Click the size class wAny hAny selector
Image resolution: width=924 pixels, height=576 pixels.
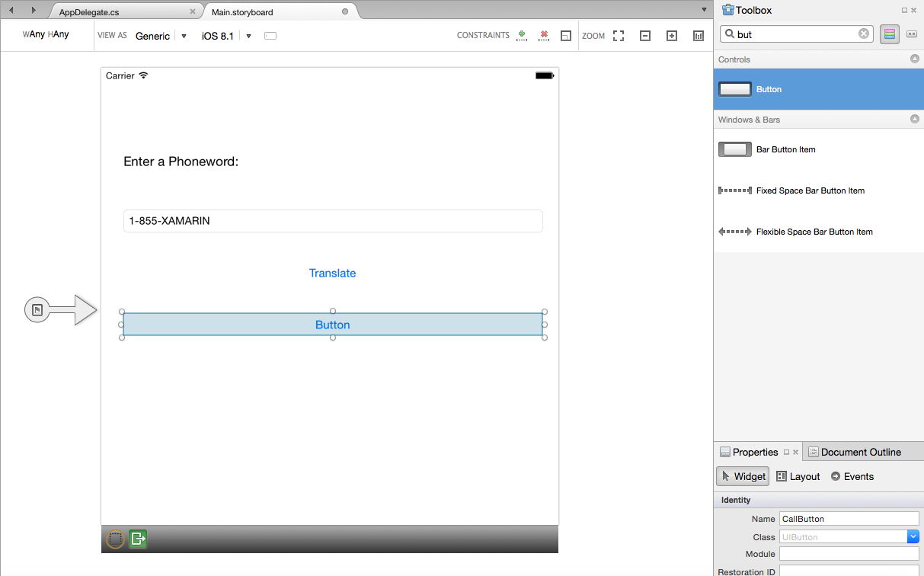pos(46,35)
